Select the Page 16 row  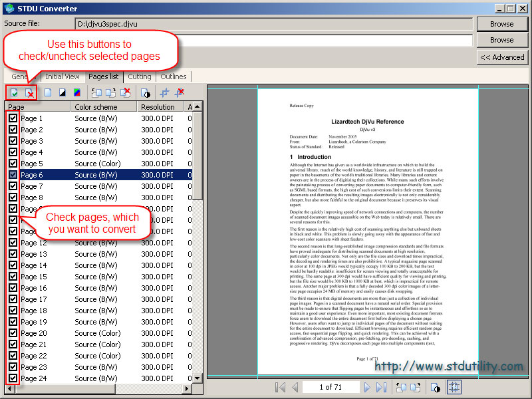[98, 288]
